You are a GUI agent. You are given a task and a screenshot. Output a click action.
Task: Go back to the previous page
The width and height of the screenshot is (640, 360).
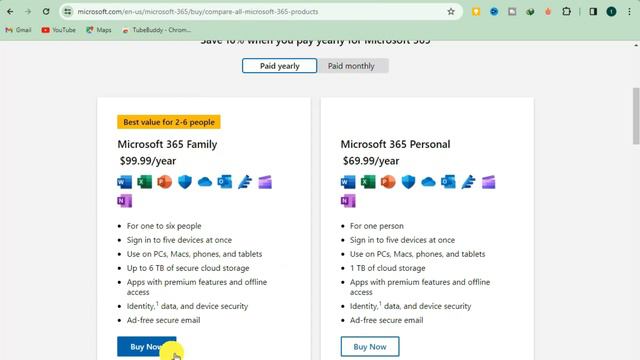[10, 11]
